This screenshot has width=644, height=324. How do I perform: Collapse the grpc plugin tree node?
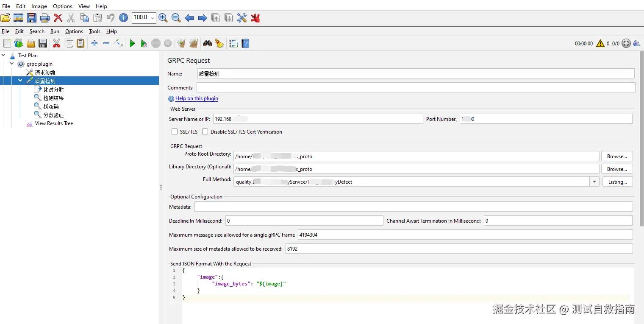(12, 64)
